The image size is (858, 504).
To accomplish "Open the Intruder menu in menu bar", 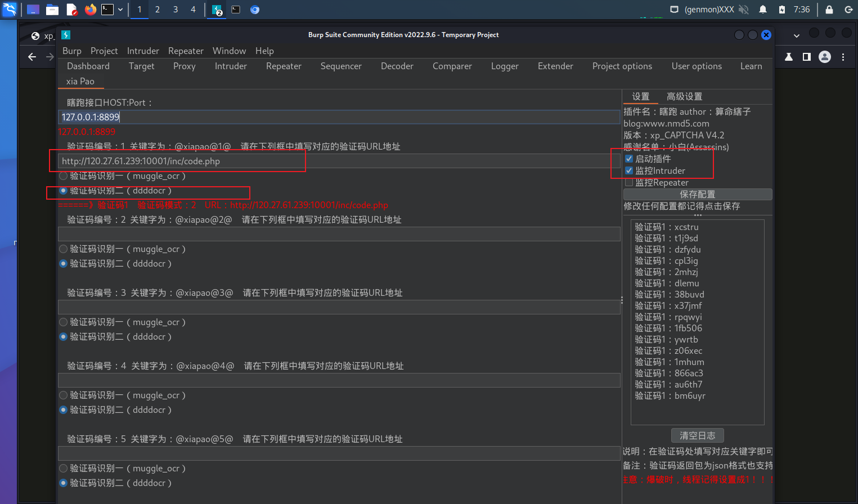I will 143,51.
